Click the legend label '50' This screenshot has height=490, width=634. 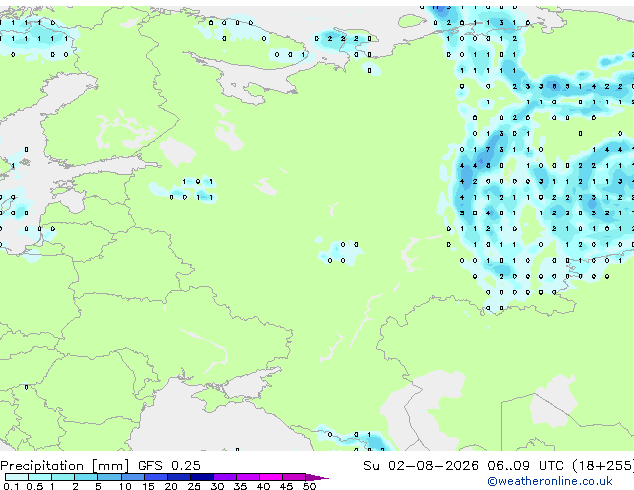pyautogui.click(x=309, y=486)
